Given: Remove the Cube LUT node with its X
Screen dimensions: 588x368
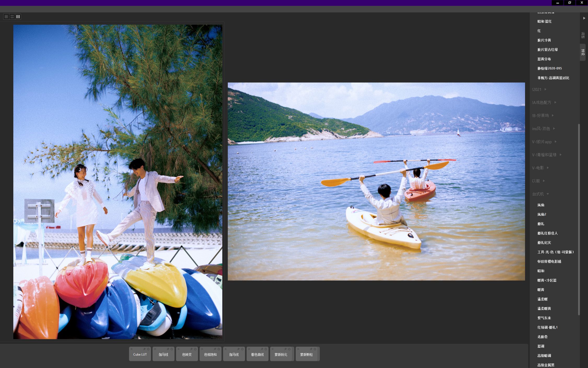Looking at the screenshot, I should click(x=131, y=349).
